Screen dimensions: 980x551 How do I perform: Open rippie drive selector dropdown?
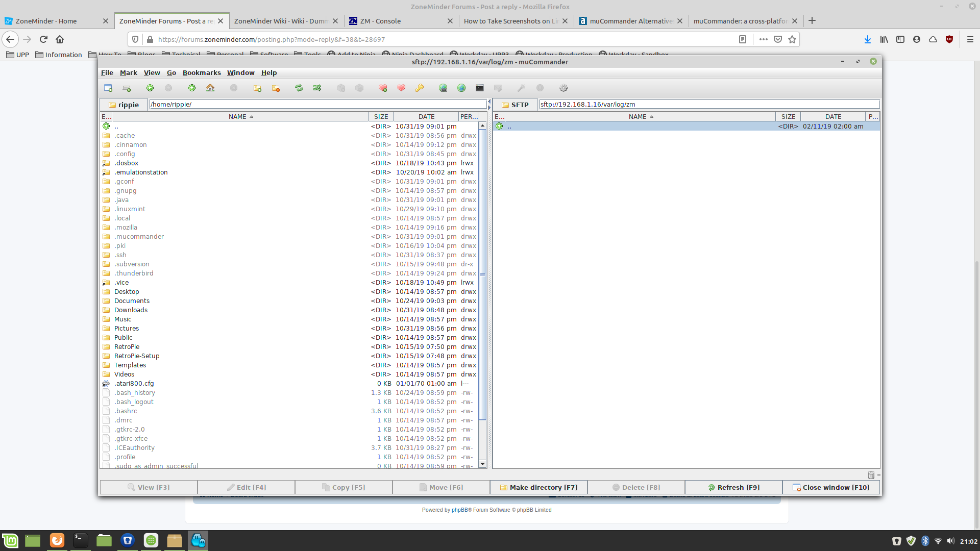click(124, 105)
